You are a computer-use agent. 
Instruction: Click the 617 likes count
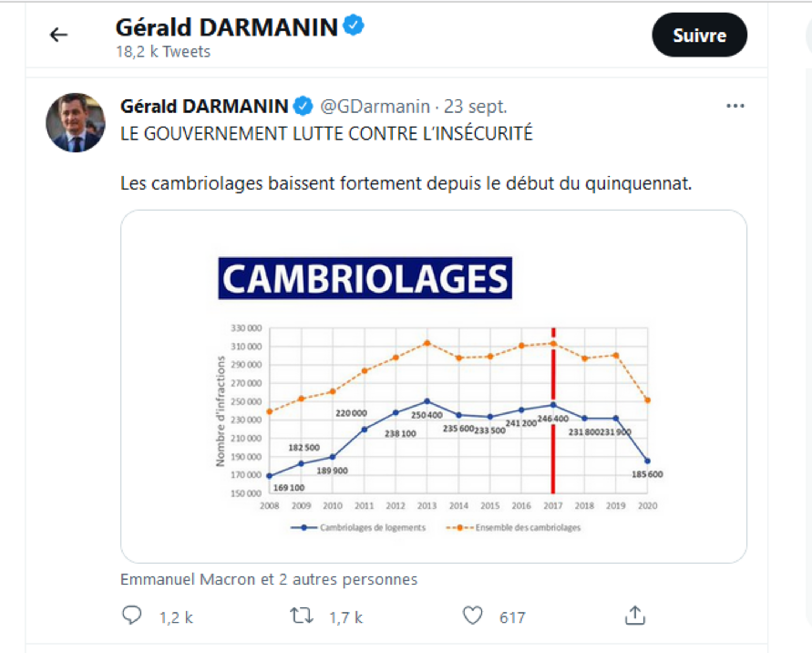[512, 618]
